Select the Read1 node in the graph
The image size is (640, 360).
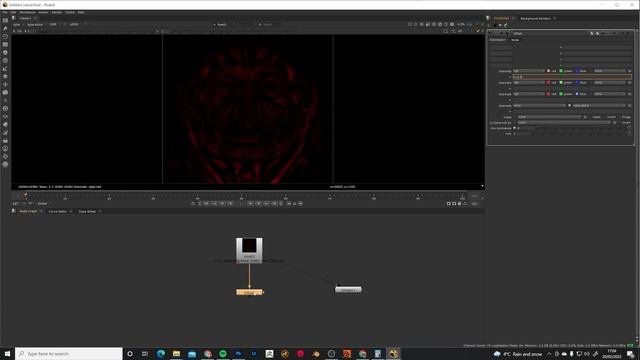(249, 251)
